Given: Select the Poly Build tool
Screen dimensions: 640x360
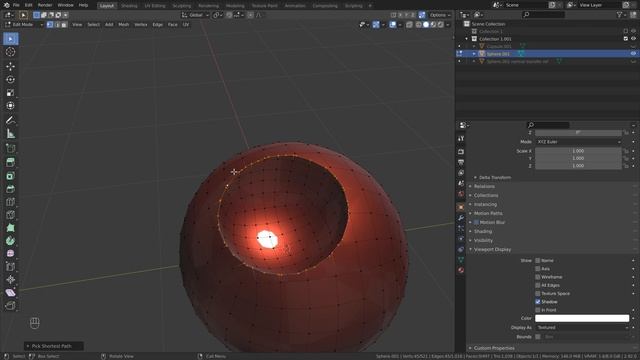Looking at the screenshot, I should pos(11,228).
